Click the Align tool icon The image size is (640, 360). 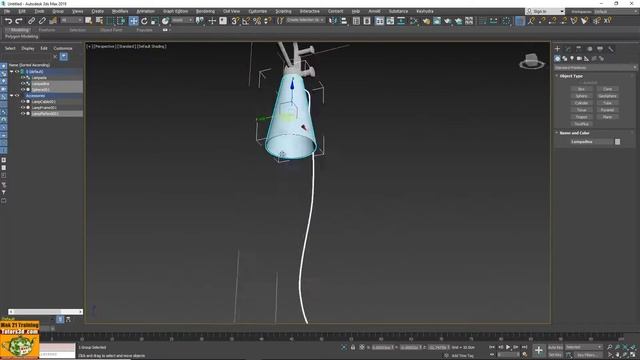pos(344,21)
